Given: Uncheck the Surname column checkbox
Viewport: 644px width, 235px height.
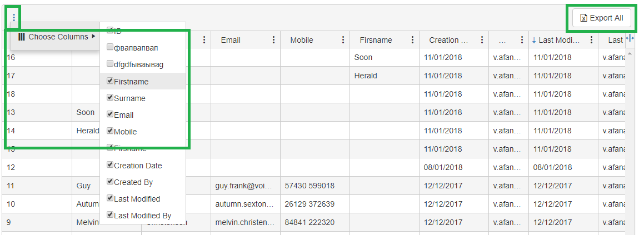Looking at the screenshot, I should point(110,98).
